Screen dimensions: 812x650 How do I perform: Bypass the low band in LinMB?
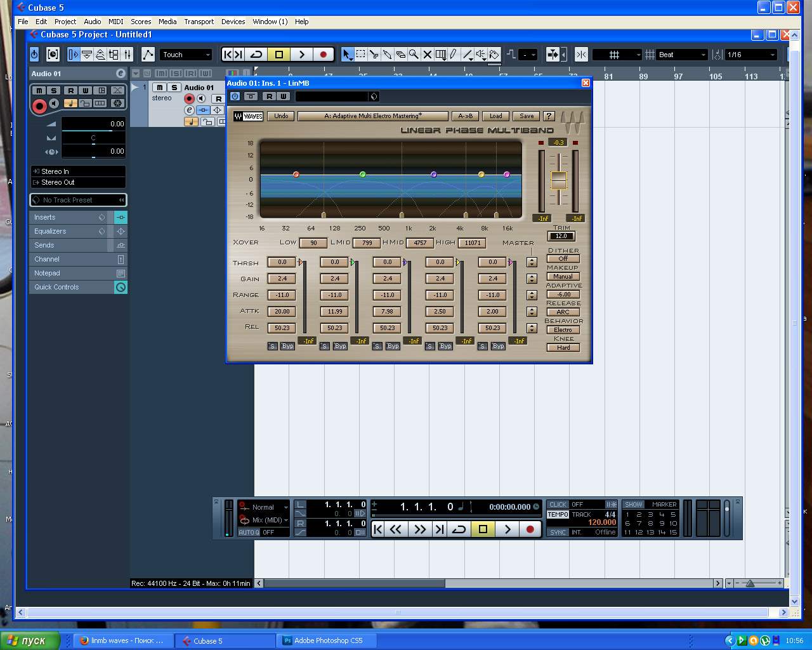tap(287, 346)
